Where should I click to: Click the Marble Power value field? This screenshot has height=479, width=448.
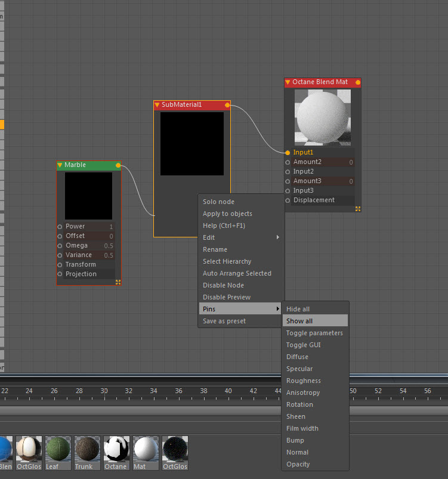click(89, 227)
